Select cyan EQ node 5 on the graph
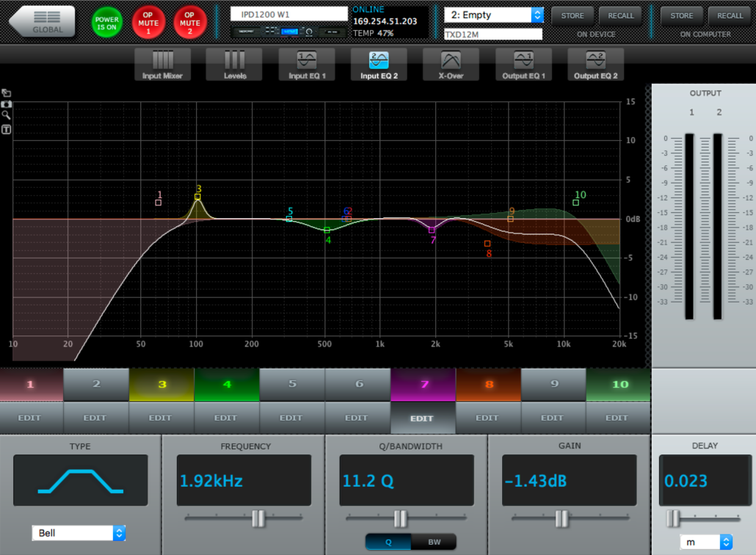756x555 pixels. coord(288,219)
